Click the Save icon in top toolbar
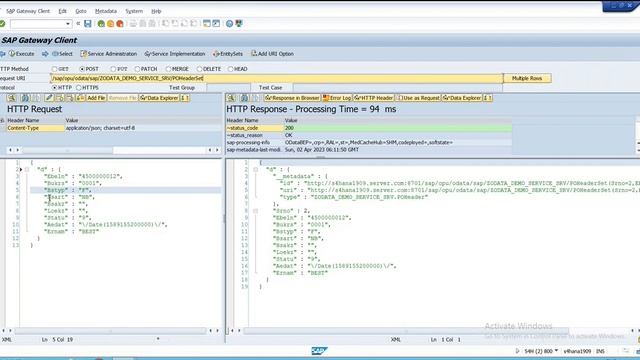This screenshot has height=360, width=640. [88, 24]
